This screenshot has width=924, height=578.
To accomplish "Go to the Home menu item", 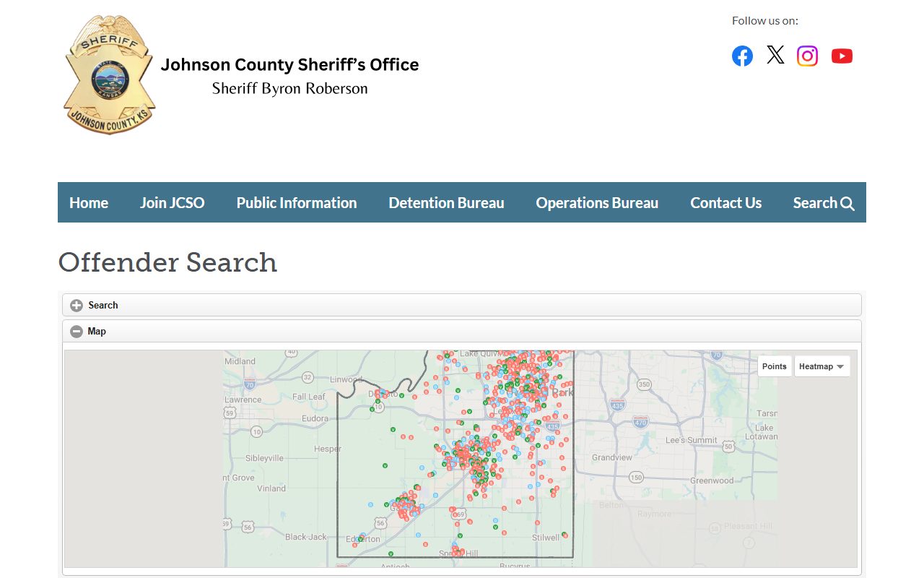I will click(89, 202).
